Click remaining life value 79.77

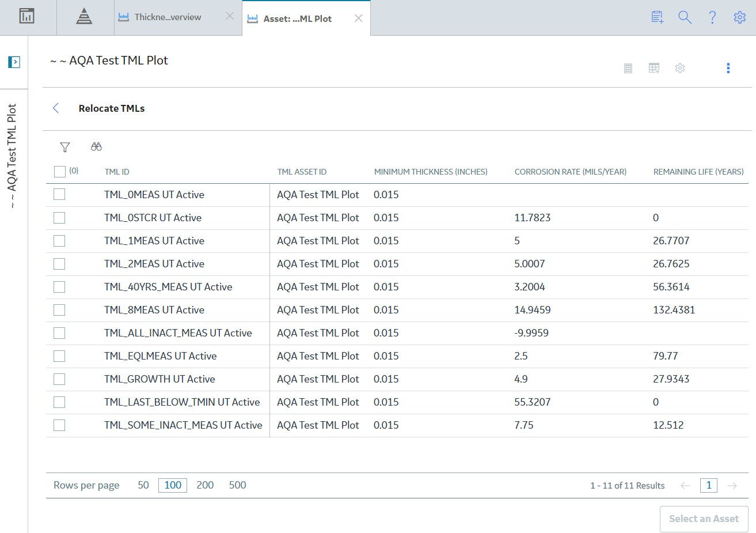pyautogui.click(x=666, y=356)
